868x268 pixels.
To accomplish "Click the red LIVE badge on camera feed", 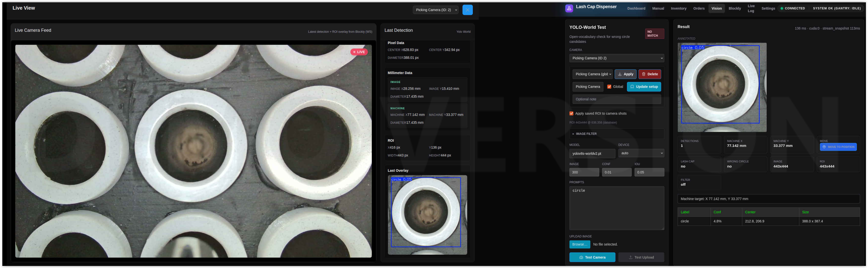I will tap(359, 52).
